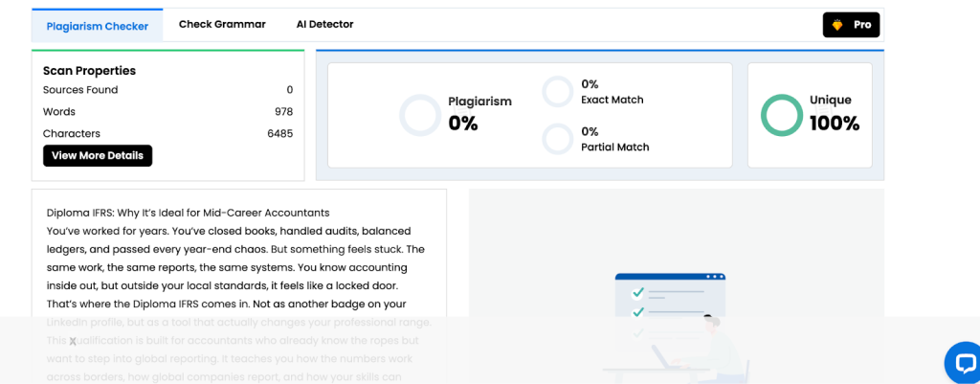Image resolution: width=980 pixels, height=384 pixels.
Task: Open the Check Grammar tab
Action: click(222, 24)
